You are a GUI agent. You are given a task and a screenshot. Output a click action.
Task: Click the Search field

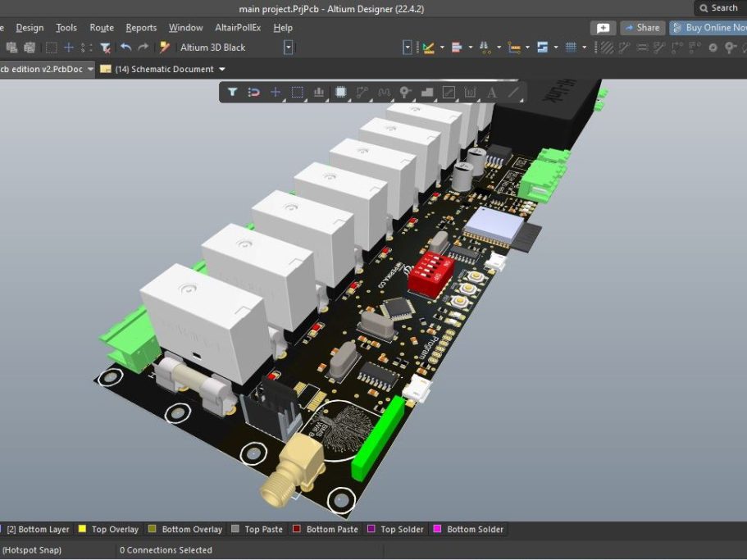point(720,8)
